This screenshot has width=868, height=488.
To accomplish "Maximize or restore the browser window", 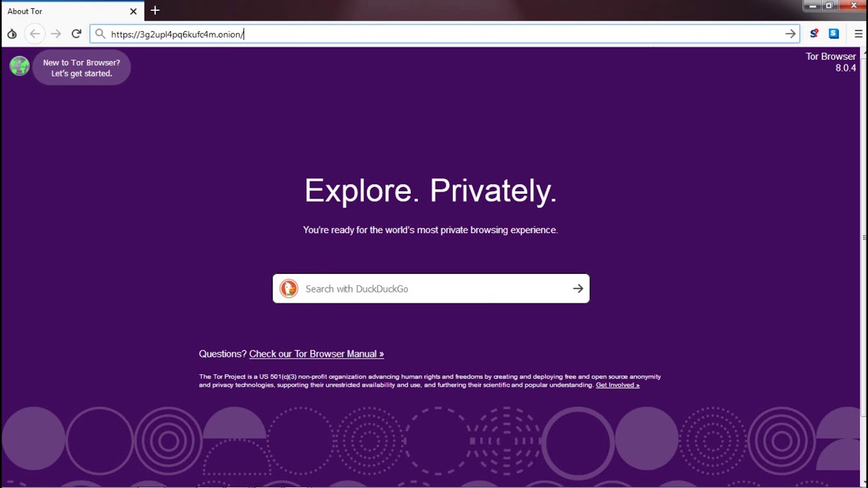I will (829, 6).
